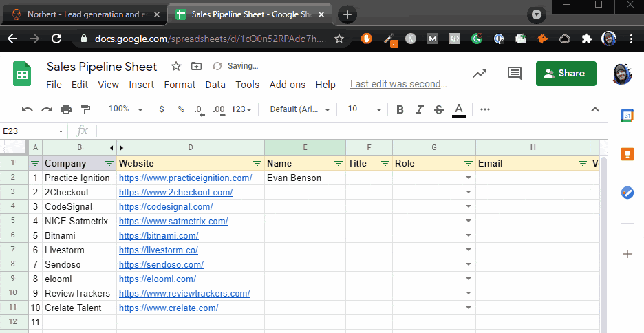Toggle italic formatting
This screenshot has width=644, height=333.
419,109
